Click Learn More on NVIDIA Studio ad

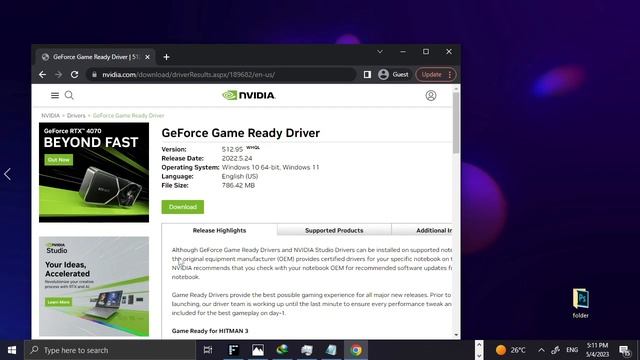(x=58, y=302)
